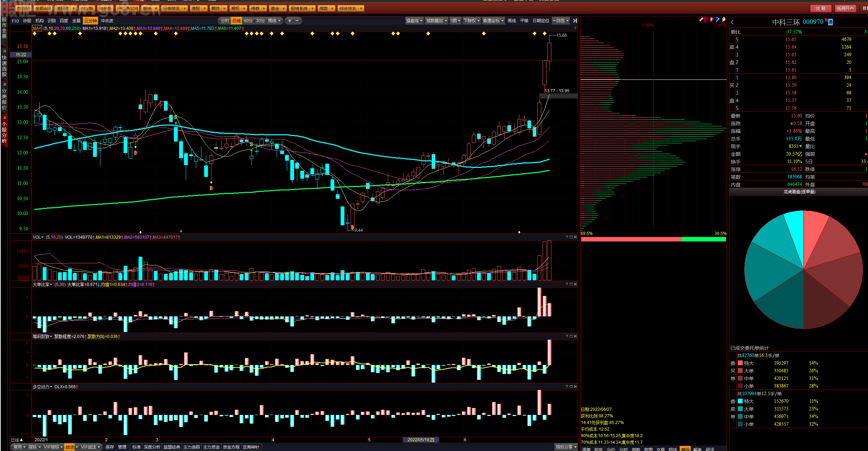Click the 低佣开户 button

pos(845,9)
